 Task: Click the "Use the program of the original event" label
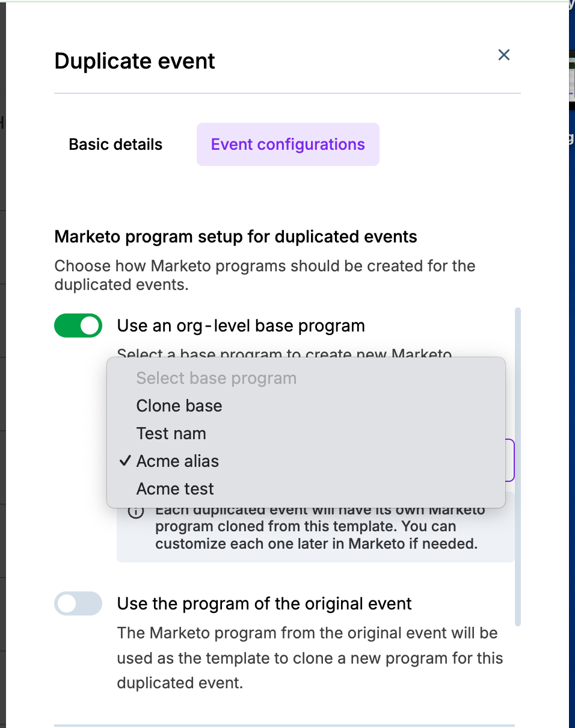click(264, 603)
